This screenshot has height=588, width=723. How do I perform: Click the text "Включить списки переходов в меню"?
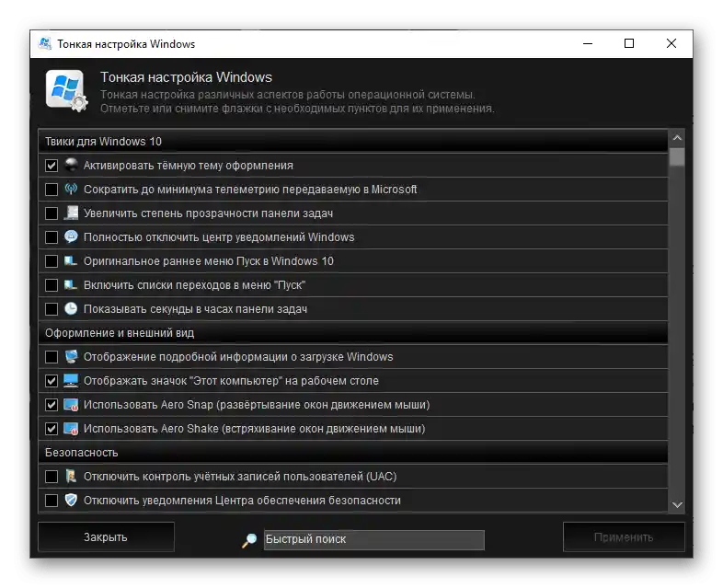[x=178, y=285]
